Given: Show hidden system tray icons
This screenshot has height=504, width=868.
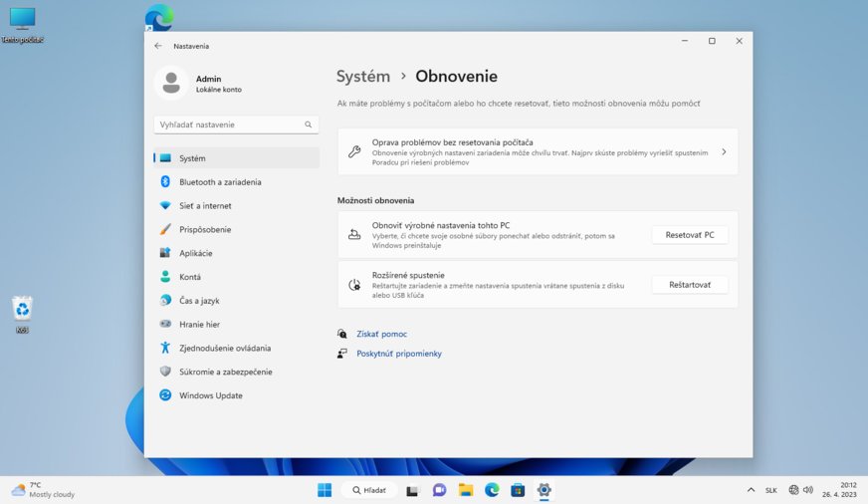Looking at the screenshot, I should 751,490.
